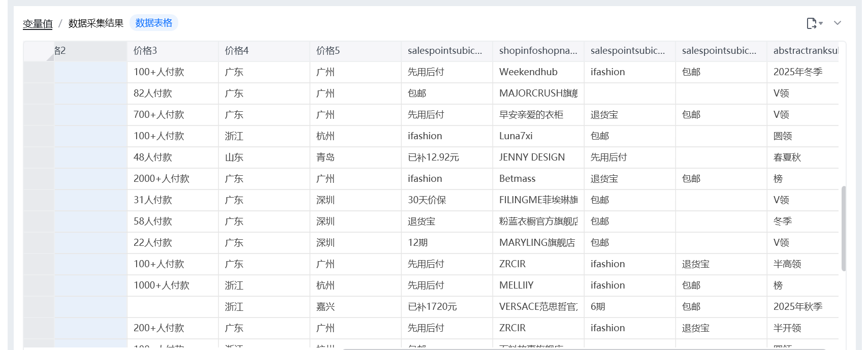
Task: Click the Betmass shop cell
Action: (538, 179)
